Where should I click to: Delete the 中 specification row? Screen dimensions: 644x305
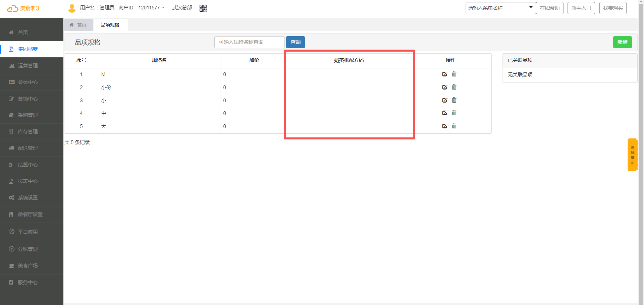tap(454, 113)
